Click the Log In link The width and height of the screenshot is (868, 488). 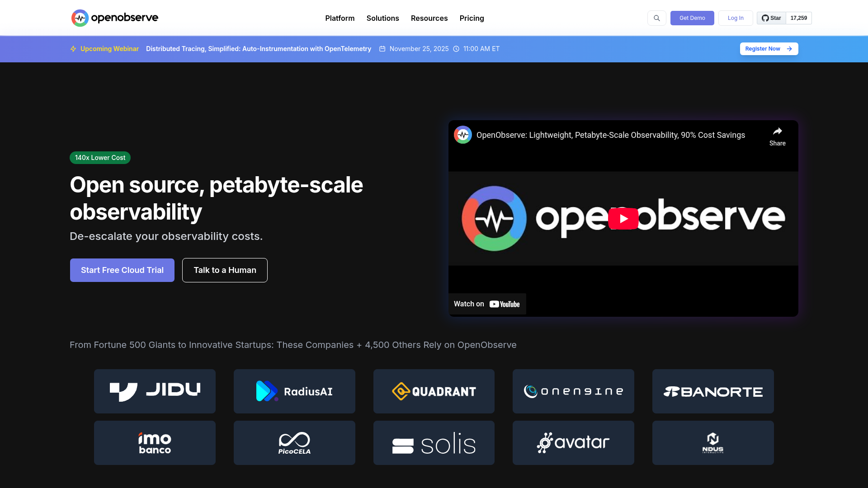(x=735, y=18)
